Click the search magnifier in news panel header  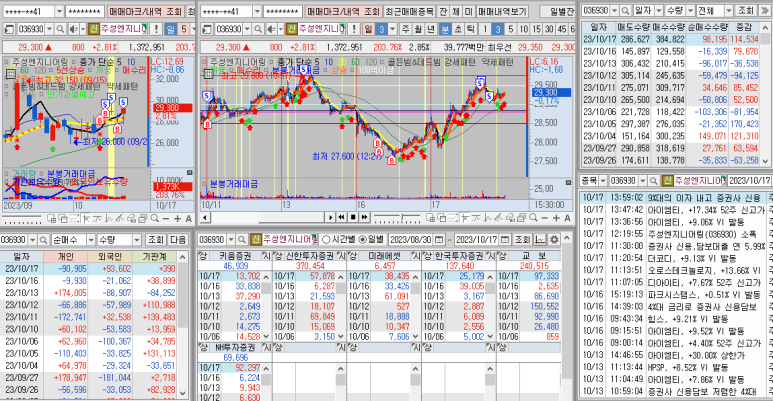(x=653, y=181)
